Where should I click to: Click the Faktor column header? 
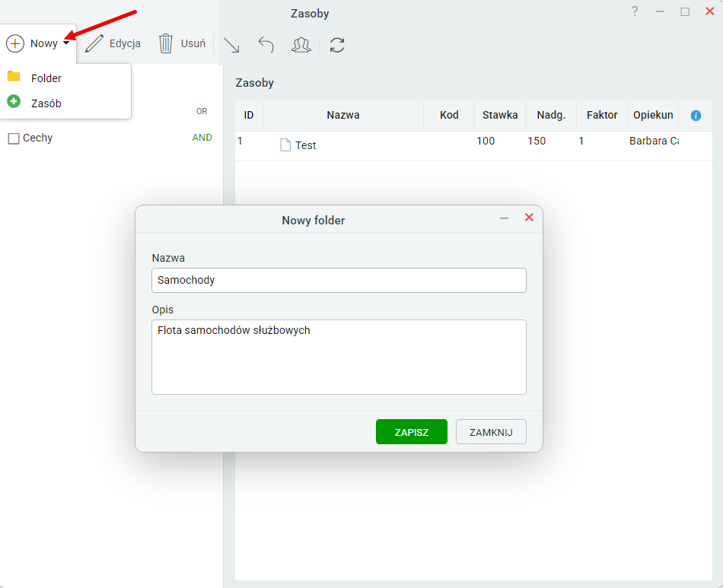click(x=602, y=115)
